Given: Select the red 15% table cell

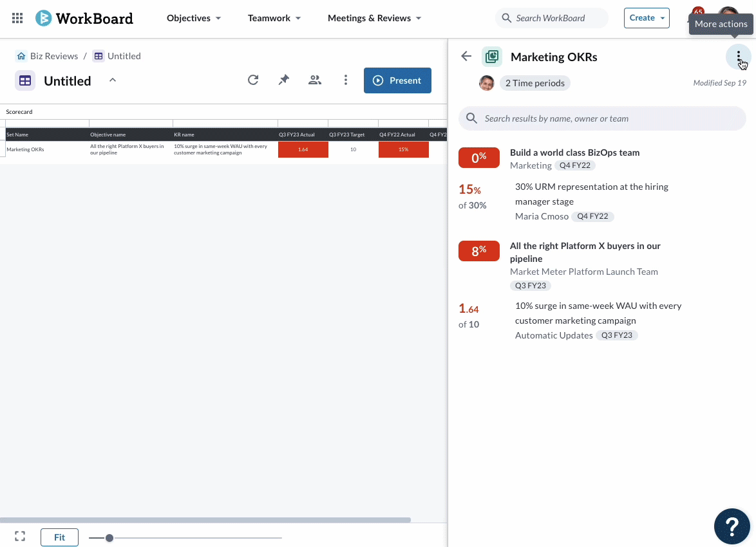Looking at the screenshot, I should pyautogui.click(x=404, y=149).
